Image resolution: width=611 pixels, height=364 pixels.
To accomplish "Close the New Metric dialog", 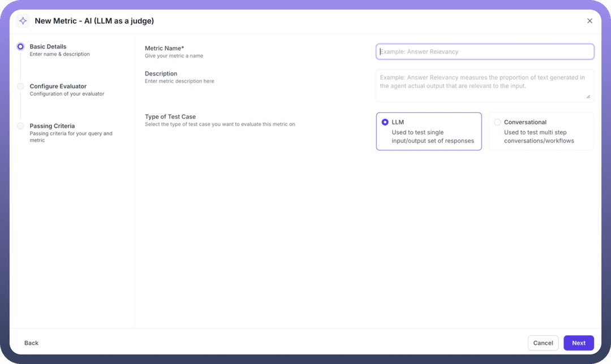I will (x=590, y=21).
